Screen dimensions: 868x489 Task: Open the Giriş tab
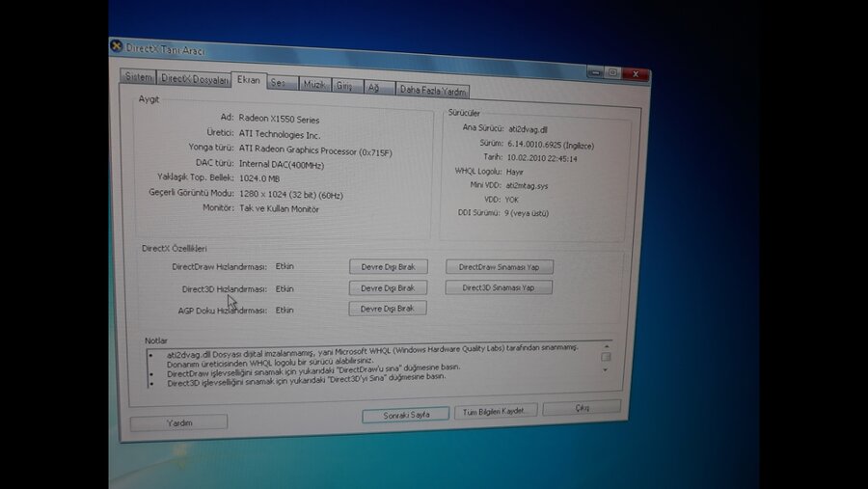click(347, 87)
